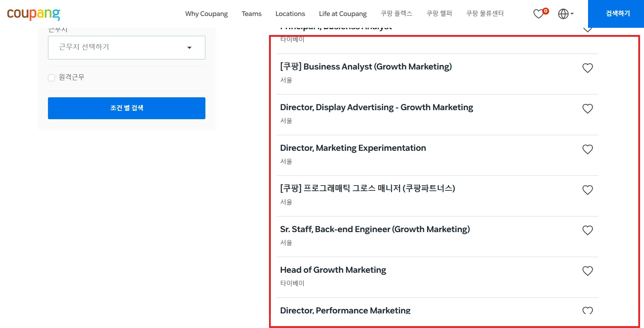Open 쿠팡 헬퍼 menu item

tap(439, 14)
